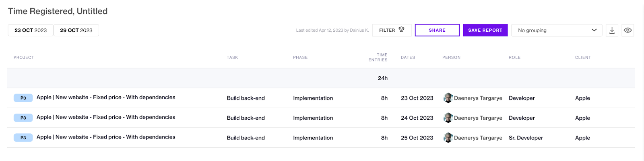Click Sr. Developer role in last row
Image resolution: width=644 pixels, height=161 pixels.
pyautogui.click(x=526, y=138)
